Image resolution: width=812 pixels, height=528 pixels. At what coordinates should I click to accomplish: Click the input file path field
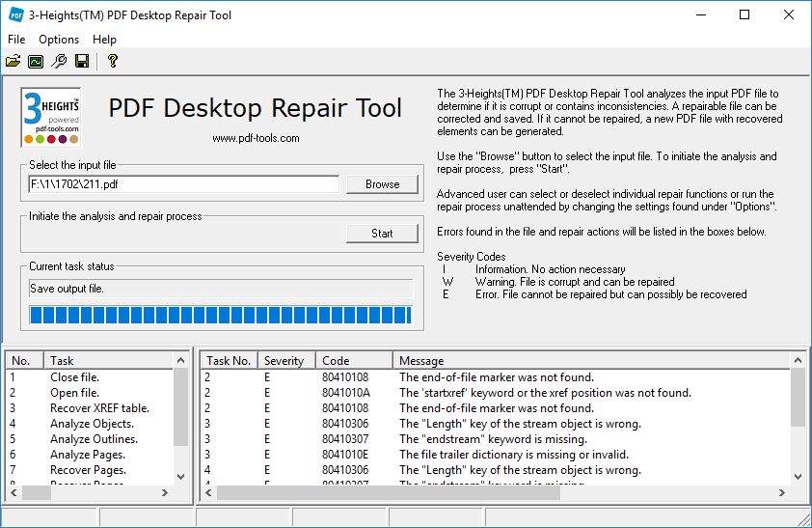(184, 184)
